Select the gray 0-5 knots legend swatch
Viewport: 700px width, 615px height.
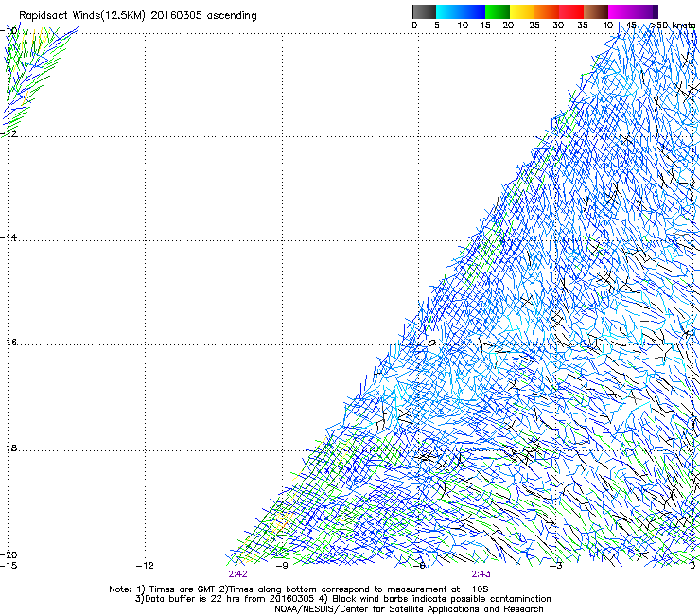(x=424, y=11)
